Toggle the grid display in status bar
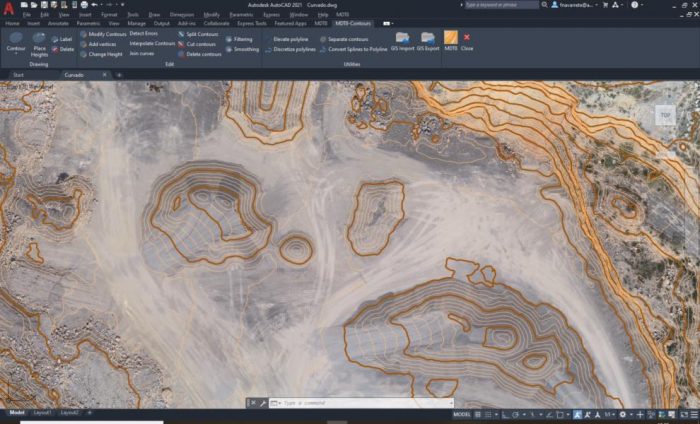This screenshot has width=700, height=424. (x=478, y=413)
